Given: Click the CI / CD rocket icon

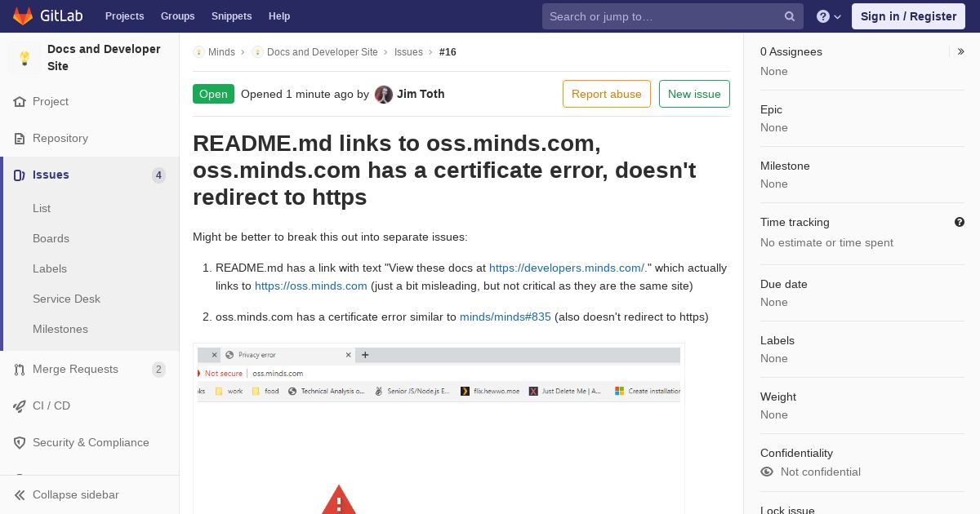Looking at the screenshot, I should tap(20, 406).
